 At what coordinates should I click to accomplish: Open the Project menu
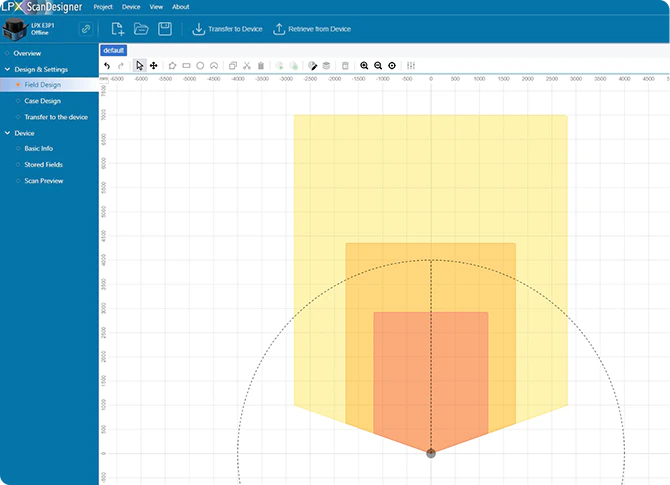pyautogui.click(x=103, y=6)
